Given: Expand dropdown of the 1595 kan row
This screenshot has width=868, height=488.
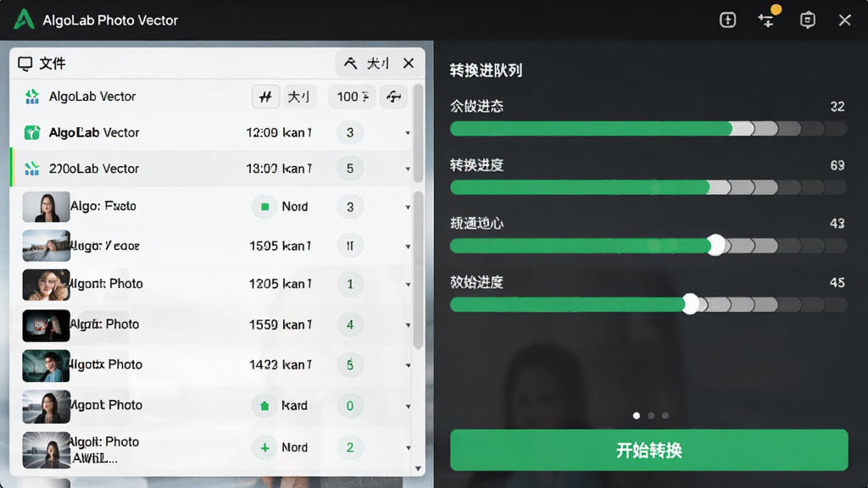Looking at the screenshot, I should click(x=408, y=247).
